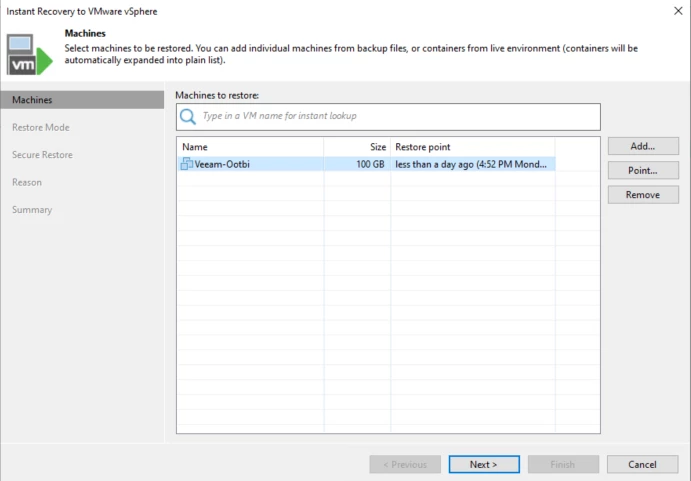Click the search magnifier icon
The image size is (691, 481).
click(188, 116)
